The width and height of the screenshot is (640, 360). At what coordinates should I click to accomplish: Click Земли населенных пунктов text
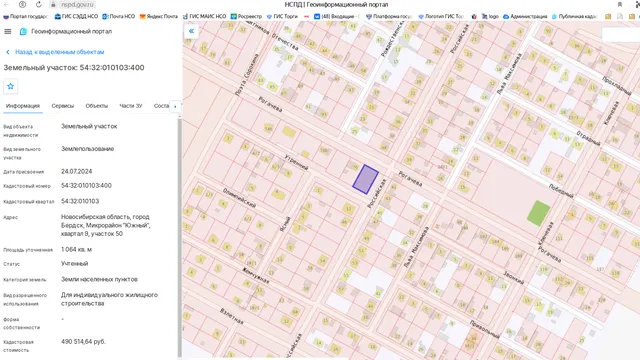[x=99, y=280]
